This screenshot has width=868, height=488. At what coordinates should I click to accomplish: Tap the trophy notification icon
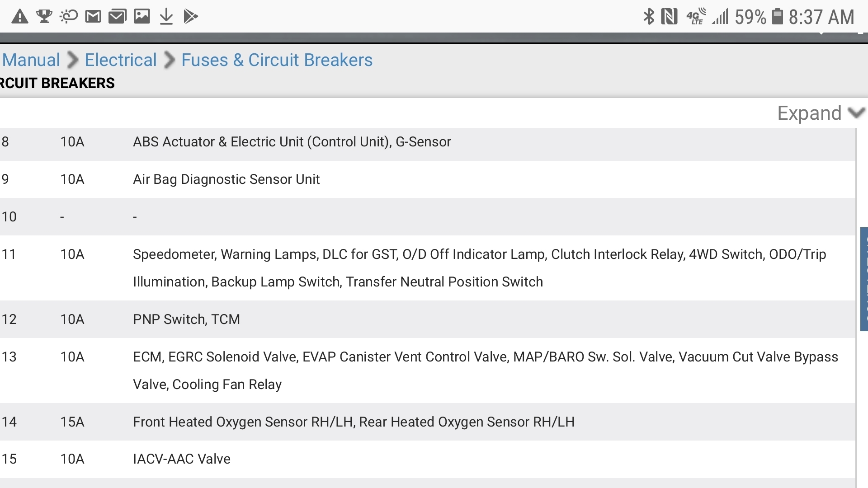[44, 17]
